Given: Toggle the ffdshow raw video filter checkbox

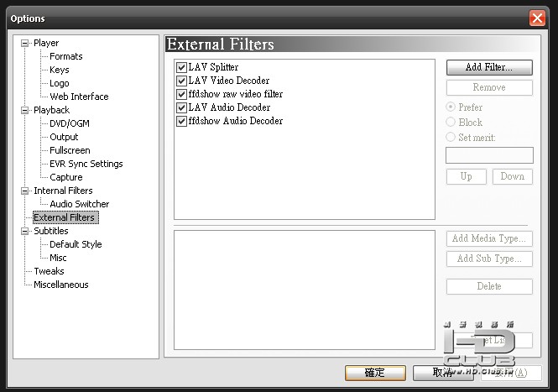Looking at the screenshot, I should (181, 94).
